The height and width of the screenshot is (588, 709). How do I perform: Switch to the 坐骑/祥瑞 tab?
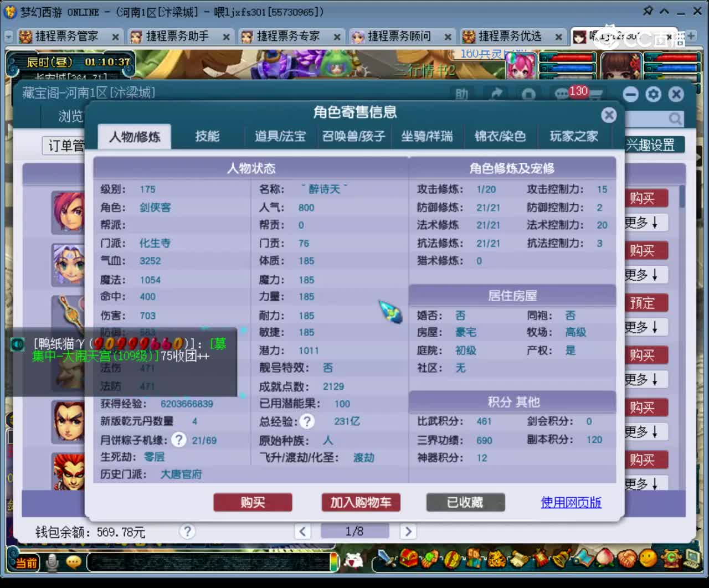pyautogui.click(x=427, y=136)
